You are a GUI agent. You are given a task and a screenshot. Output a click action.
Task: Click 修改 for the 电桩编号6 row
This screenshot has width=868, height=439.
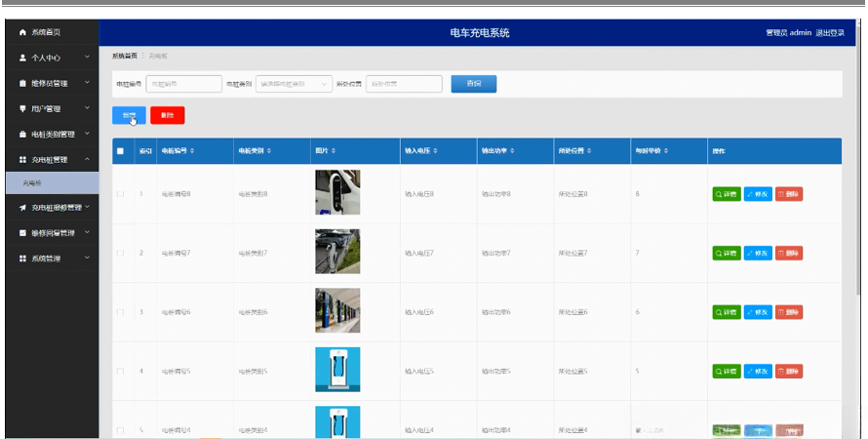click(x=758, y=312)
